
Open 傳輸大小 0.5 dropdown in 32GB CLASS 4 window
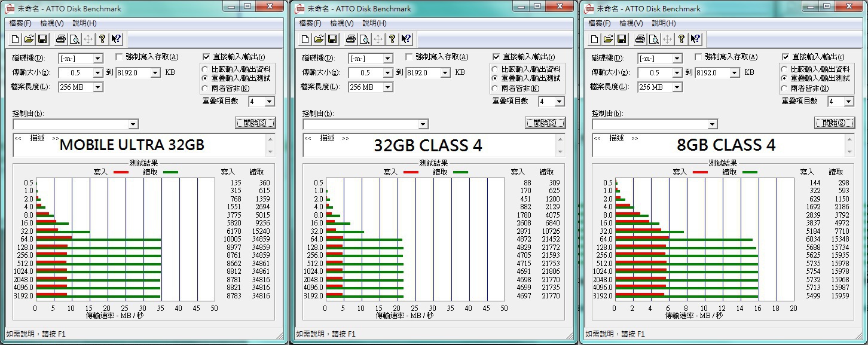click(x=388, y=72)
